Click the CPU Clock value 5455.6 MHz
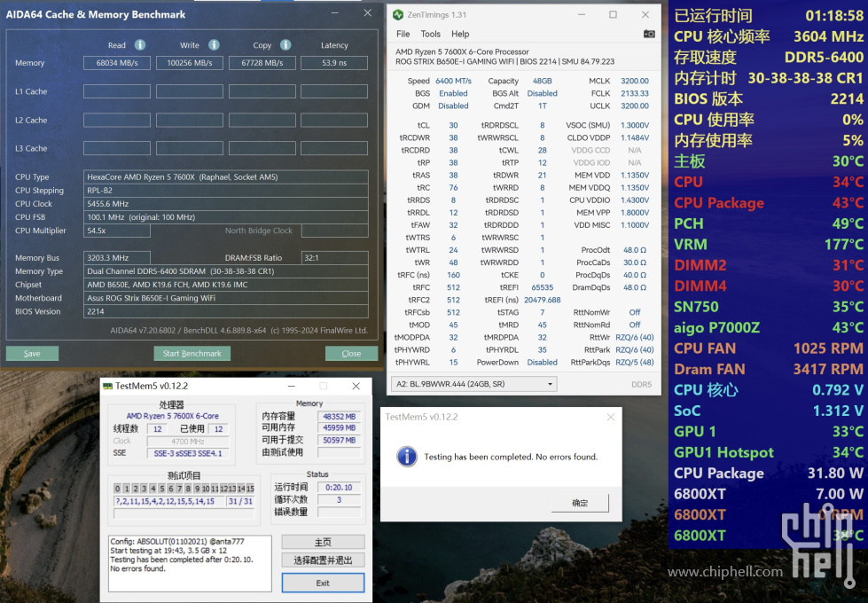The image size is (868, 603). click(x=226, y=204)
